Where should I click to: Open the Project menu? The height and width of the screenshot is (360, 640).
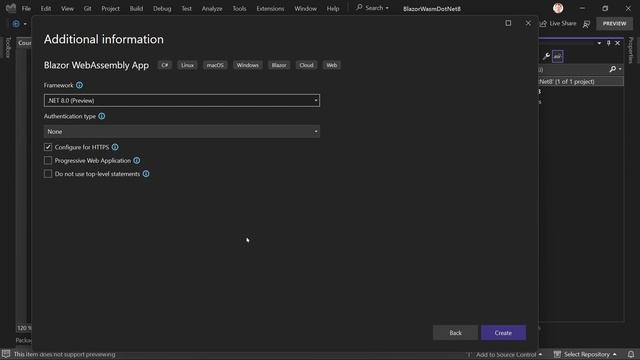pos(111,8)
